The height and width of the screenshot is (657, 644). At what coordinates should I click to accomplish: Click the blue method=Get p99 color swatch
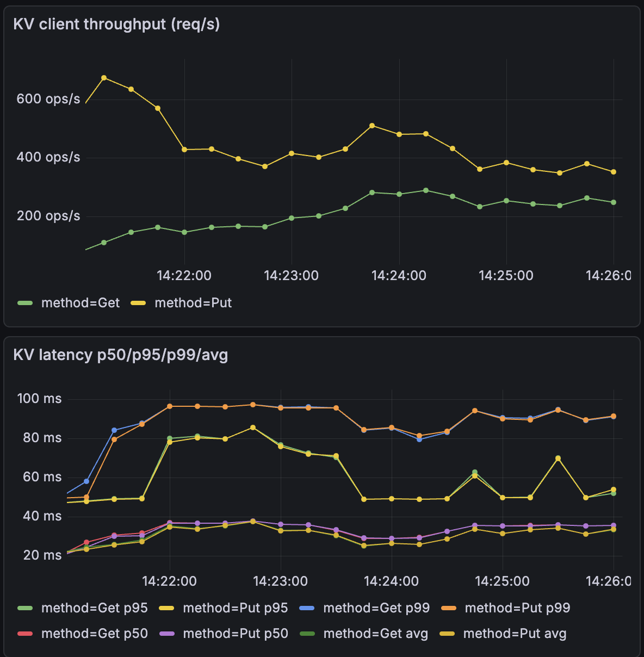pyautogui.click(x=307, y=608)
